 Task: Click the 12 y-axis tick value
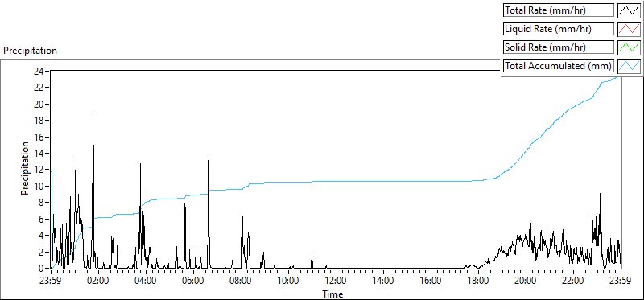tap(39, 170)
